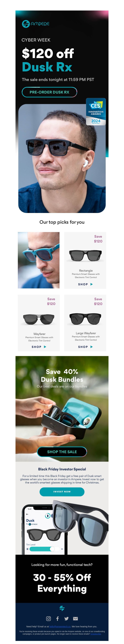Image resolution: width=124 pixels, height=644 pixels.
Task: Click the email envelope icon in footer
Action: pos(75,618)
